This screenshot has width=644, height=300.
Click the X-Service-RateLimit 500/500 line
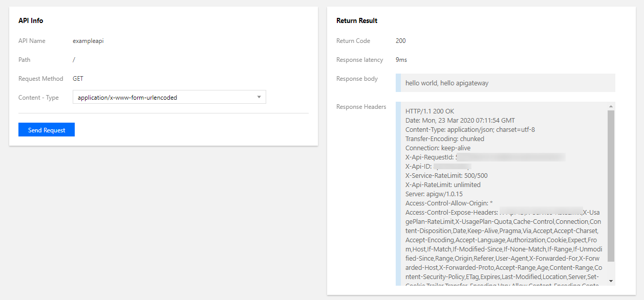[x=443, y=176]
